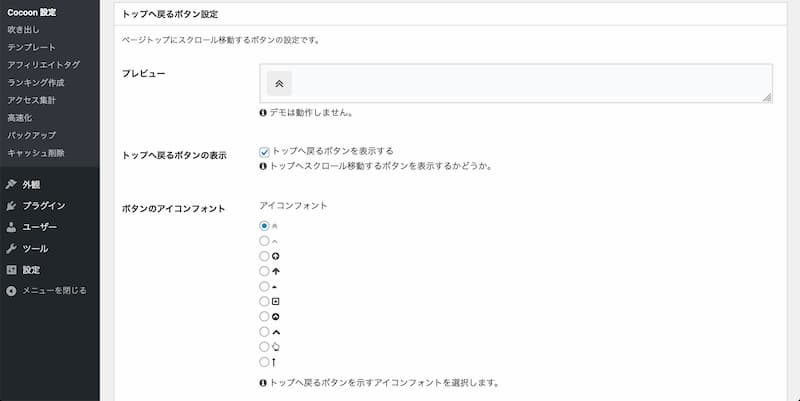Image resolution: width=800 pixels, height=401 pixels.
Task: Select the small caret-up icon radio
Action: pyautogui.click(x=264, y=286)
